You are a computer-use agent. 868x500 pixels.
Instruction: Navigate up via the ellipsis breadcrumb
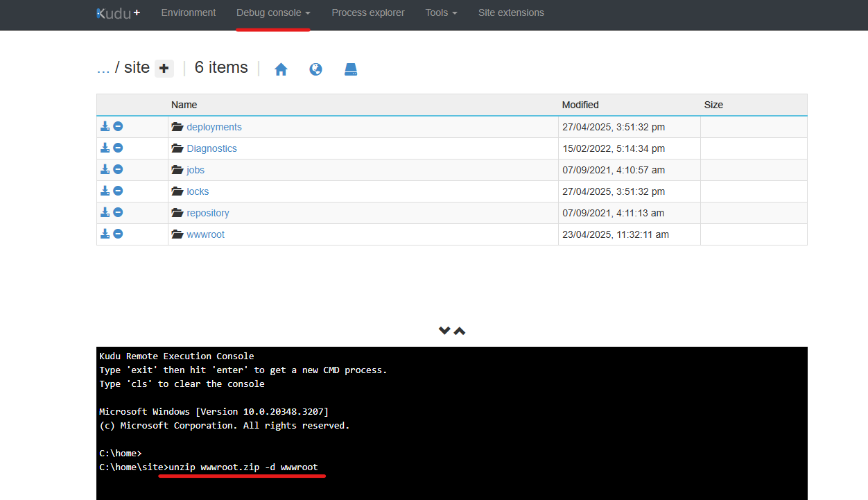coord(103,68)
